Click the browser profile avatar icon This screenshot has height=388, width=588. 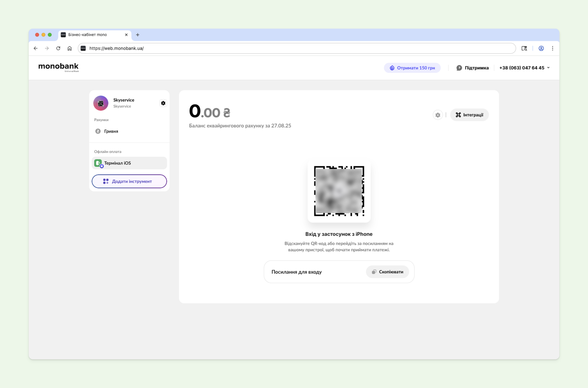click(541, 48)
